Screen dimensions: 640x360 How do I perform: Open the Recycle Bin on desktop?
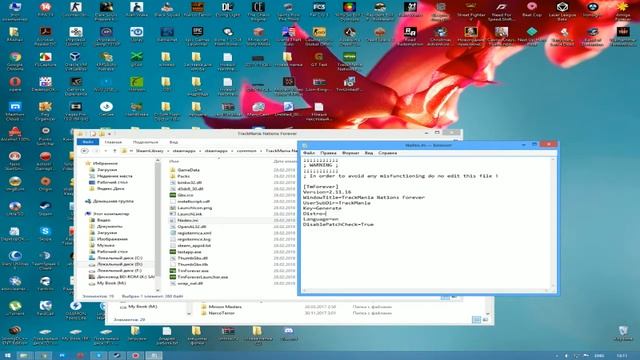tap(623, 333)
